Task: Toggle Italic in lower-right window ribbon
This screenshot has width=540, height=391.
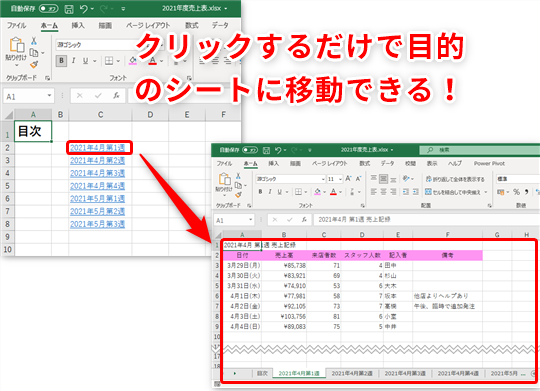Action: [x=270, y=192]
